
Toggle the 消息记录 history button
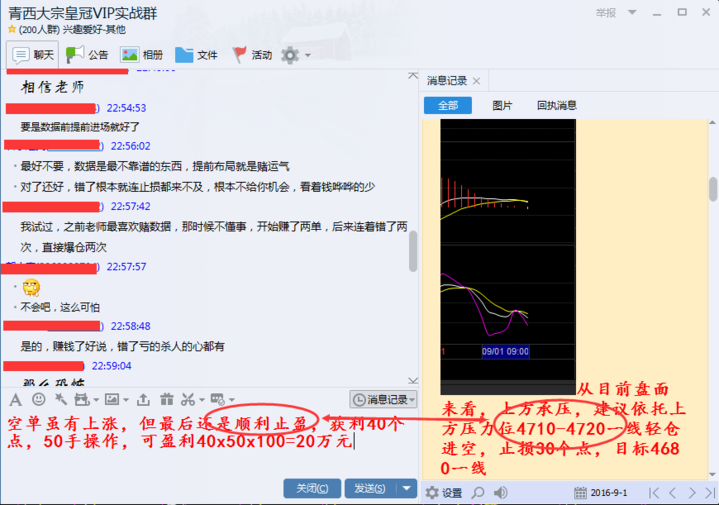[x=383, y=400]
